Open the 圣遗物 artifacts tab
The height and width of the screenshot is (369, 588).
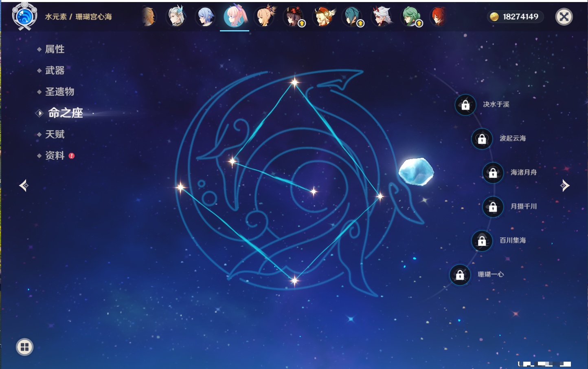coord(59,92)
